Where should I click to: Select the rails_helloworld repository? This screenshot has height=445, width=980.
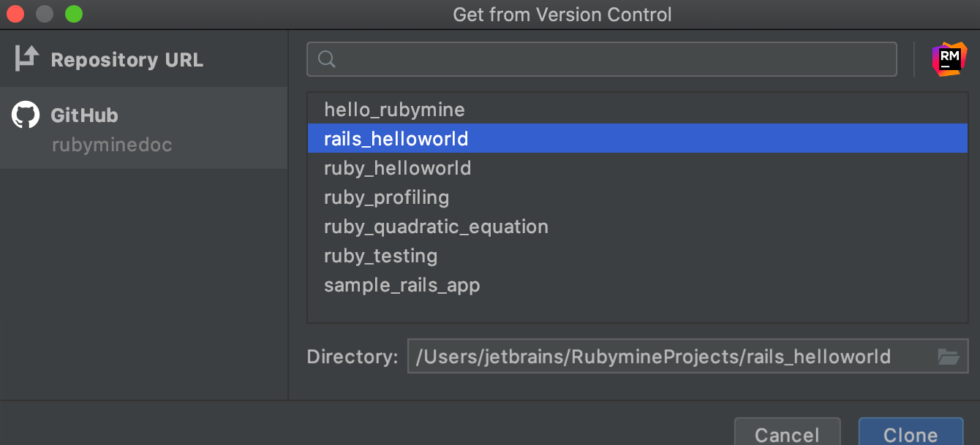coord(396,139)
